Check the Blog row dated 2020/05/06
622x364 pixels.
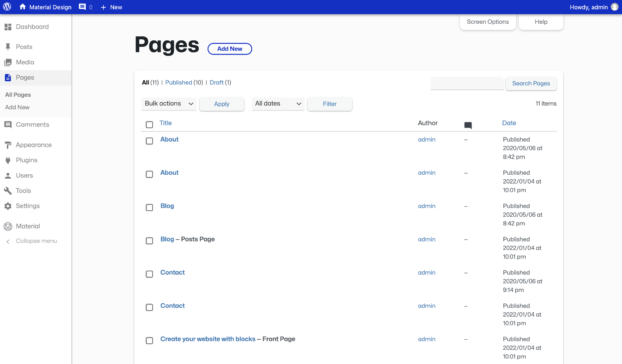point(149,207)
